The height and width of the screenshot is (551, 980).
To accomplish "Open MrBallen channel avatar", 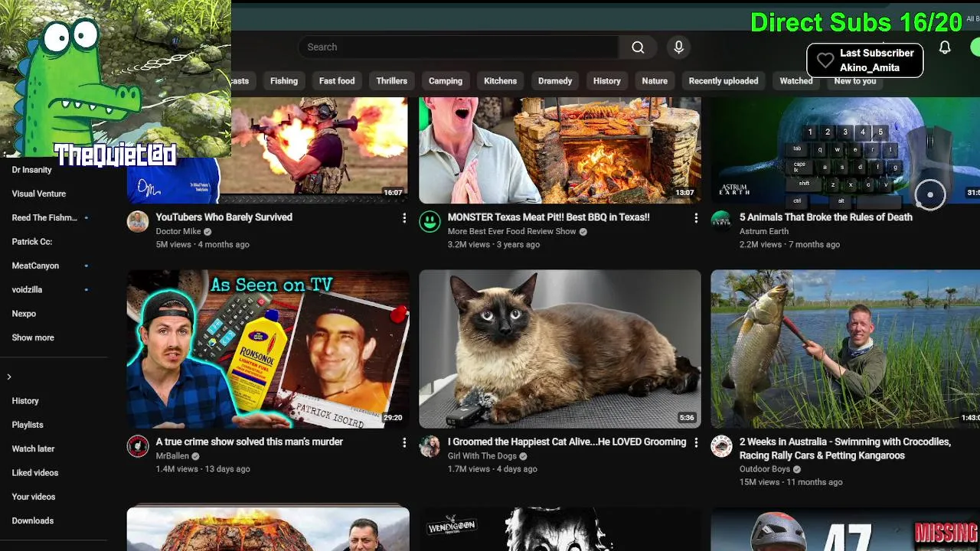I will pos(138,446).
